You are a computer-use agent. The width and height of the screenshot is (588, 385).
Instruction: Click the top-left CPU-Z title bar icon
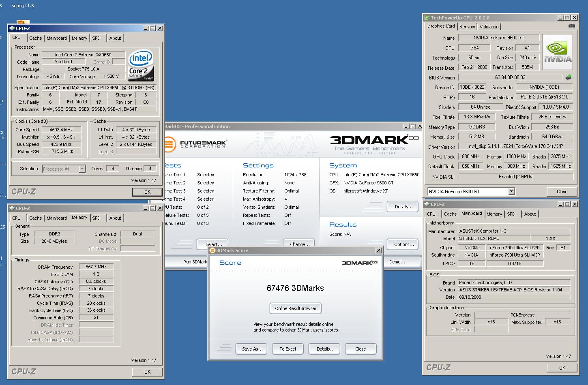(x=12, y=28)
